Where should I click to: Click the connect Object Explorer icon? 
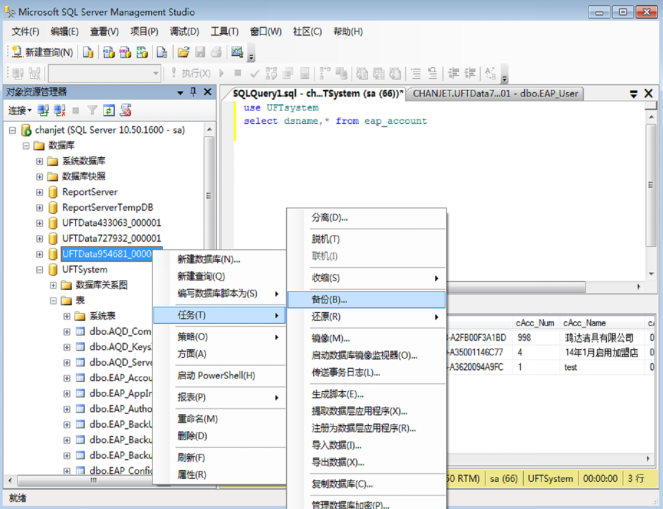click(x=43, y=111)
